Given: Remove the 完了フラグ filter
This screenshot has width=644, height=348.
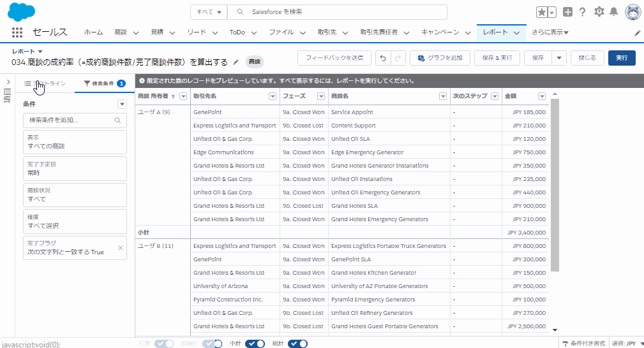Looking at the screenshot, I should (121, 248).
